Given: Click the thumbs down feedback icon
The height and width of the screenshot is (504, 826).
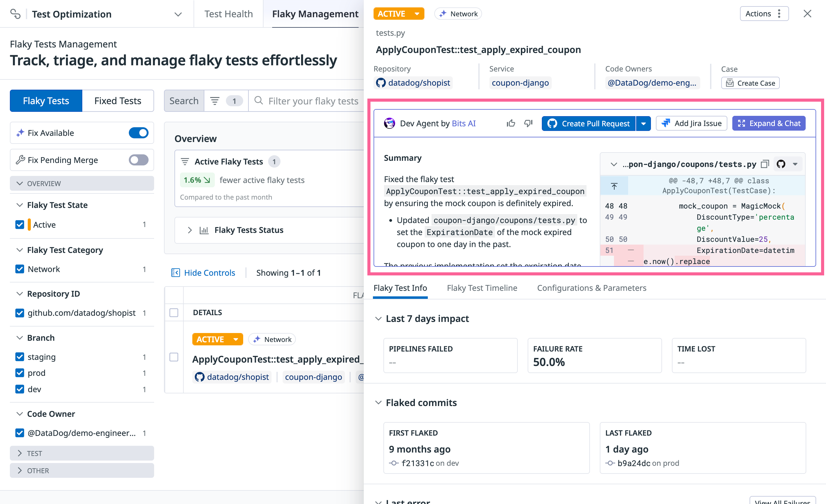Looking at the screenshot, I should 528,123.
